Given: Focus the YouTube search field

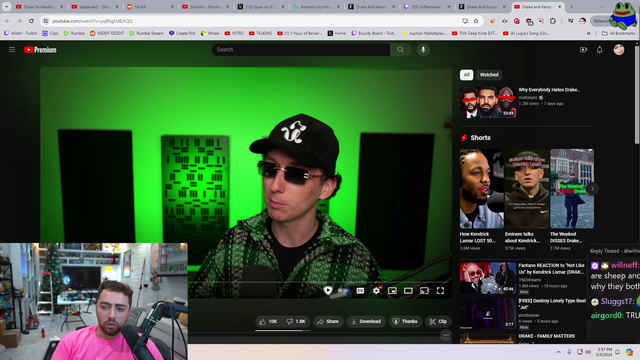Looking at the screenshot, I should [x=301, y=50].
